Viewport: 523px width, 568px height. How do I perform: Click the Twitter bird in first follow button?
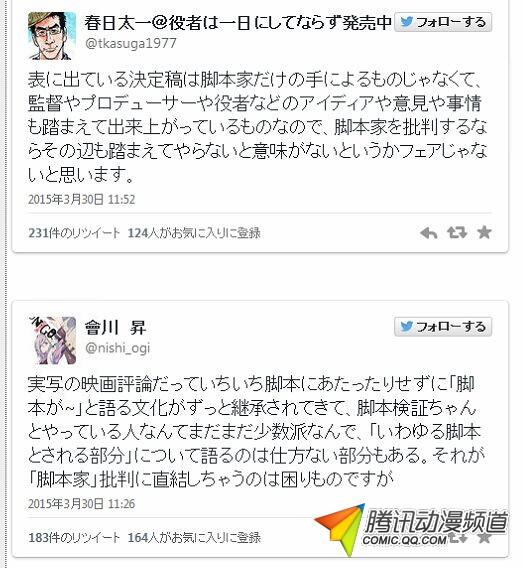[407, 22]
